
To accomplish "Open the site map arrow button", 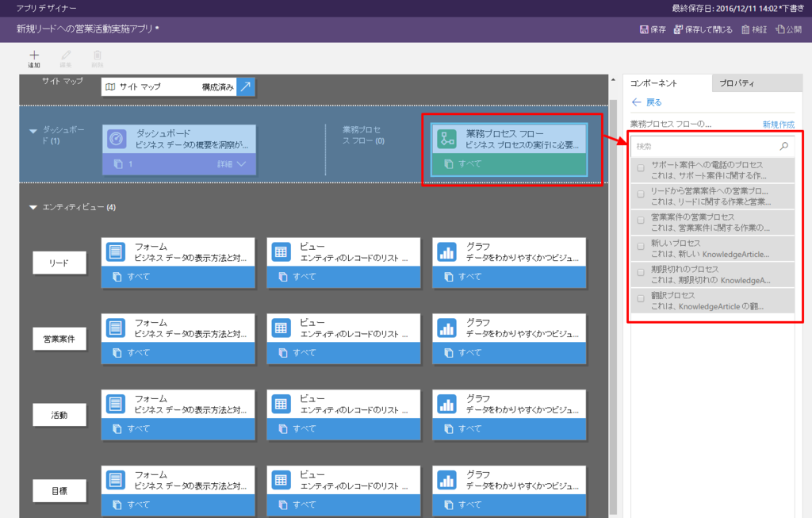I will 246,86.
